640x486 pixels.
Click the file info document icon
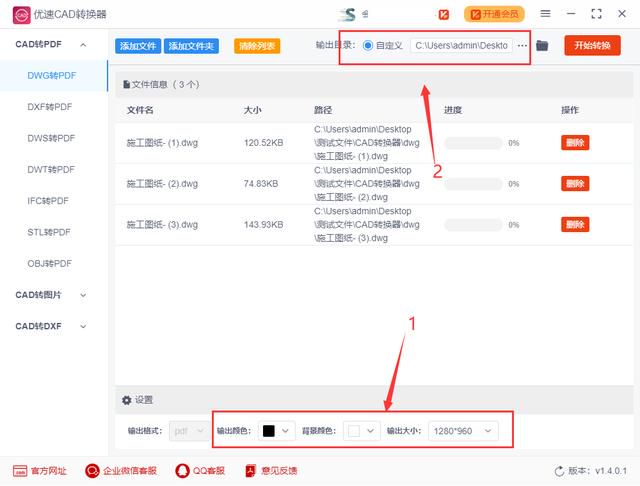click(x=127, y=84)
